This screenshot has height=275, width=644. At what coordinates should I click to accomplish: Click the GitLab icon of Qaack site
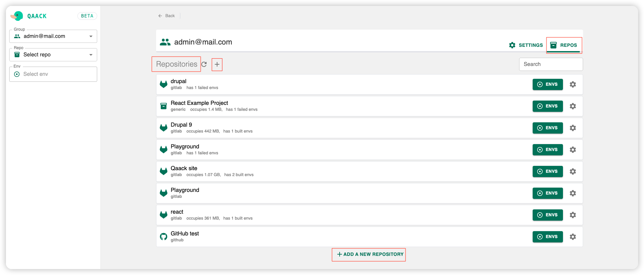click(x=163, y=171)
